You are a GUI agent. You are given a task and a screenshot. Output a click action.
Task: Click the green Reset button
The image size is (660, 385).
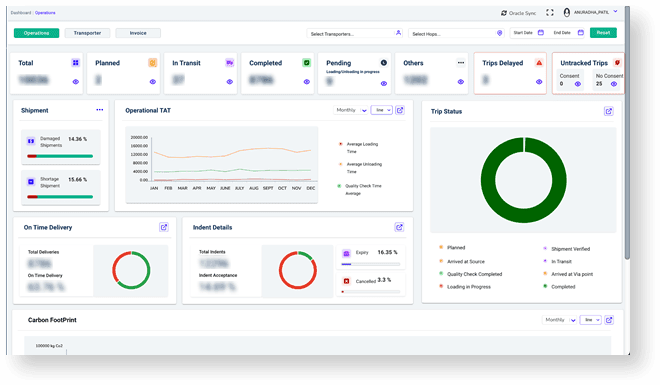603,33
